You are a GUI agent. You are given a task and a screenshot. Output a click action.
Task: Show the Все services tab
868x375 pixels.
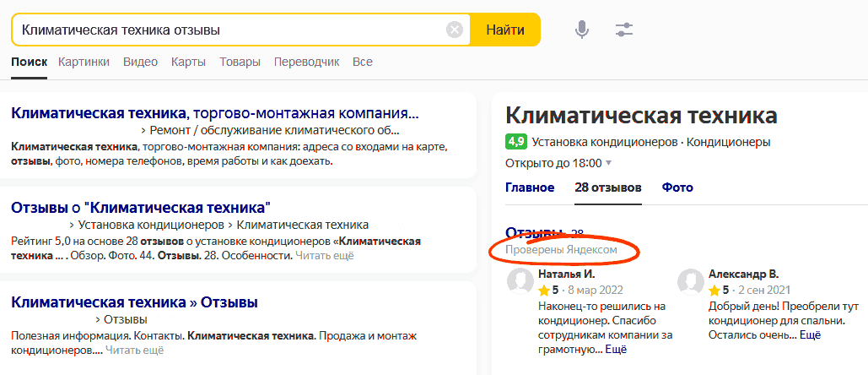pos(363,62)
